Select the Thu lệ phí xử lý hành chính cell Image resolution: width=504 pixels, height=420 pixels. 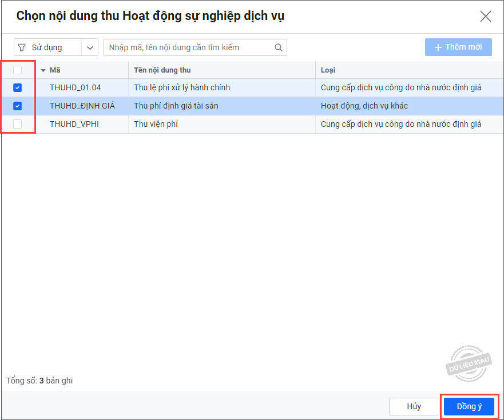tap(182, 88)
